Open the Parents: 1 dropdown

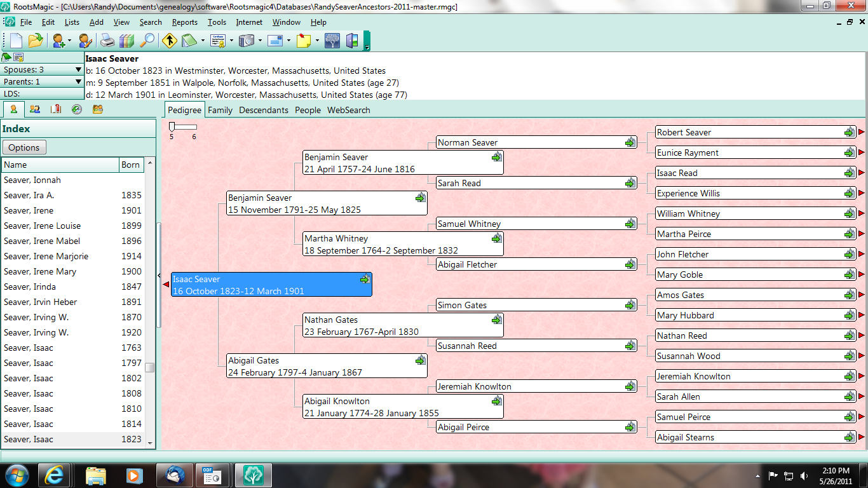click(x=79, y=80)
